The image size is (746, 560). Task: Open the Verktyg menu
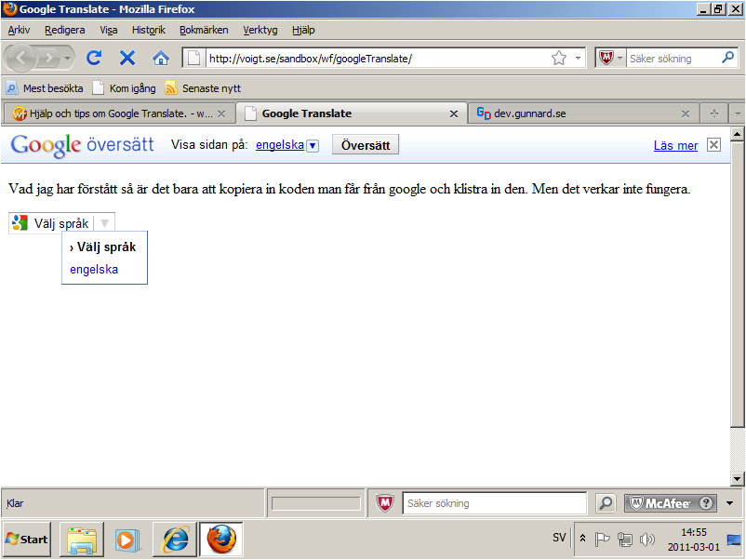pos(260,30)
